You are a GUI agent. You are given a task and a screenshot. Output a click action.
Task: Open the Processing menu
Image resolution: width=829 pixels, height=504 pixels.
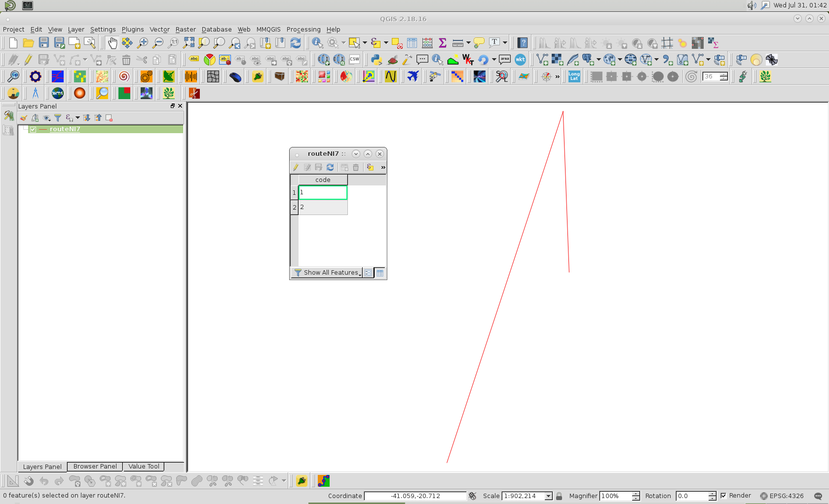tap(303, 30)
